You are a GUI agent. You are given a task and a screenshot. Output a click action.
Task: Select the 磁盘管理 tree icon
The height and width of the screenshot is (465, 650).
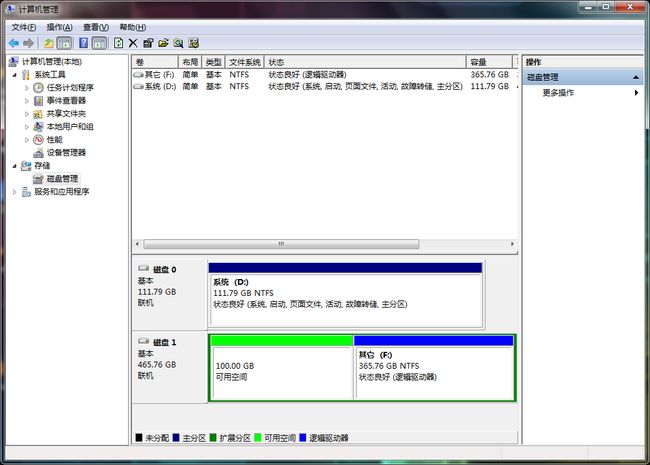pyautogui.click(x=38, y=179)
